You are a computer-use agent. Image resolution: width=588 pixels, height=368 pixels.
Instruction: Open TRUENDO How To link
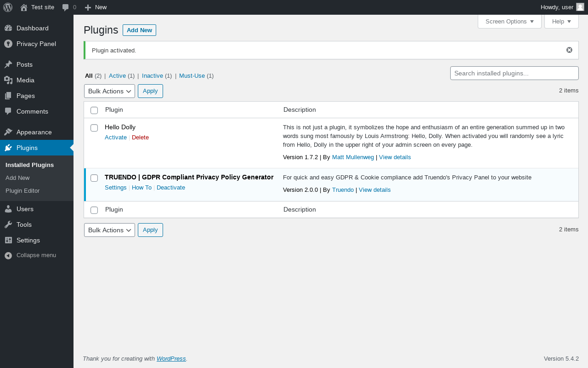(141, 187)
